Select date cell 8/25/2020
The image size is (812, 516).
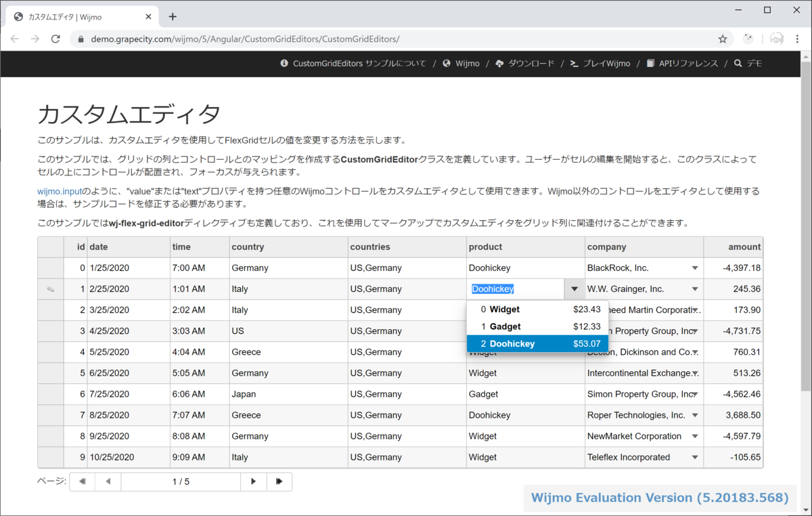[128, 415]
